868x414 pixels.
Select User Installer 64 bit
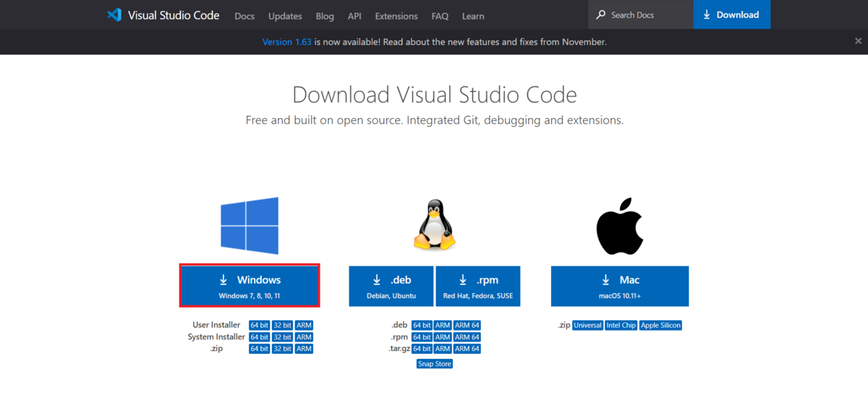point(260,326)
